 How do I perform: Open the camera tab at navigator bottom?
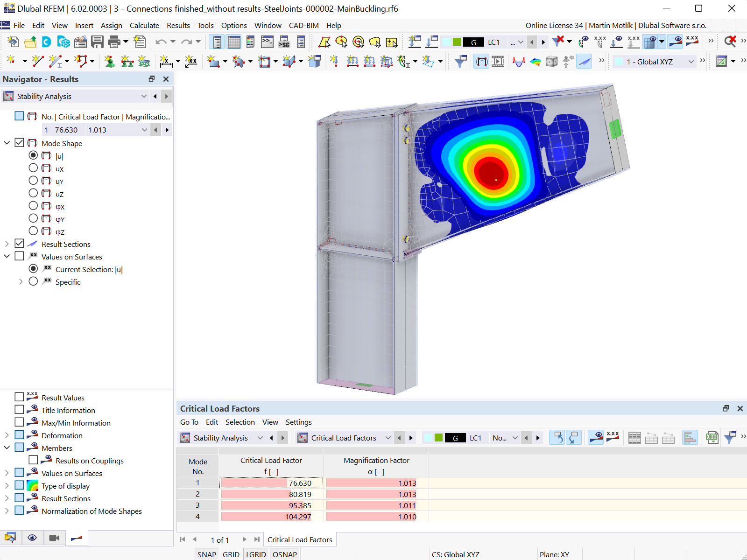click(x=54, y=538)
